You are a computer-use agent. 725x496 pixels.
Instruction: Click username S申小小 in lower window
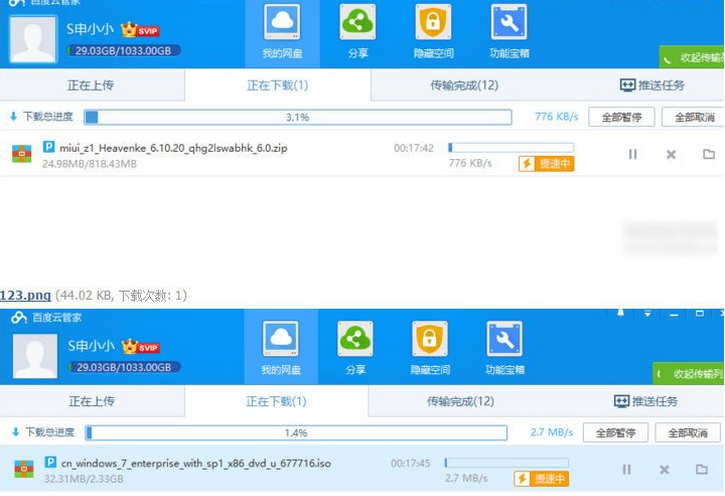[x=91, y=346]
